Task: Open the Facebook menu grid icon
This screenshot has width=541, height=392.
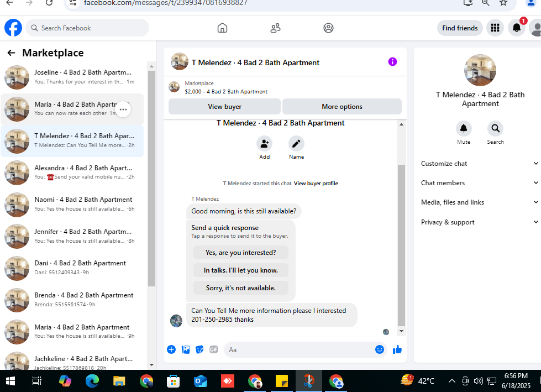Action: coord(495,28)
